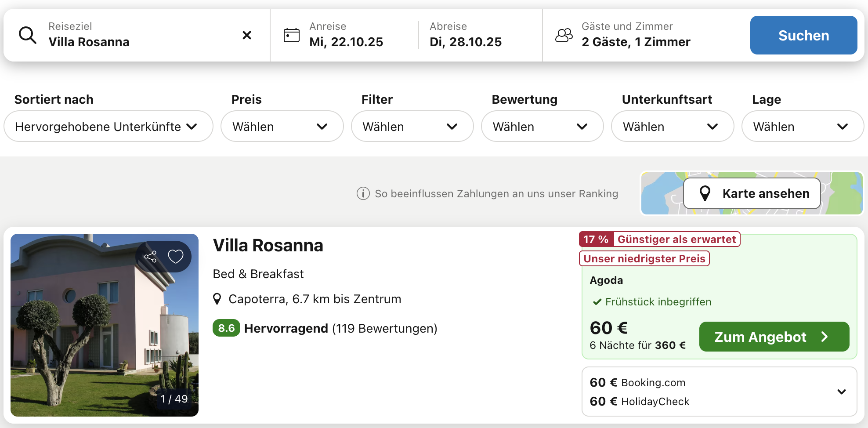This screenshot has width=868, height=428.
Task: Click the guests icon beside Gäste und Zimmer
Action: point(564,35)
